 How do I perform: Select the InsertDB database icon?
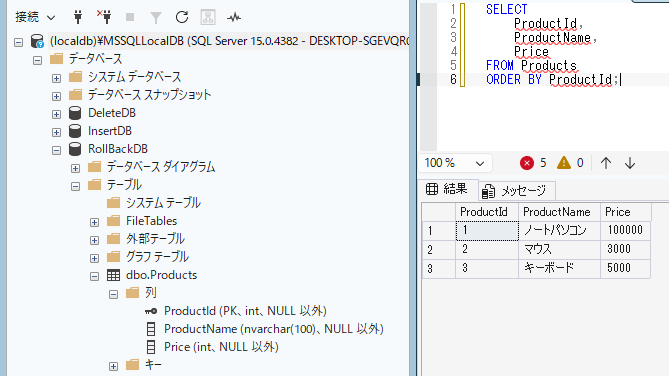(x=75, y=131)
